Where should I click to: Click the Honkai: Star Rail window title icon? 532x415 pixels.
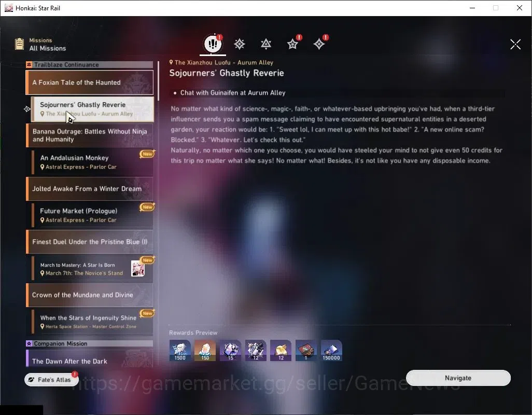pos(9,8)
